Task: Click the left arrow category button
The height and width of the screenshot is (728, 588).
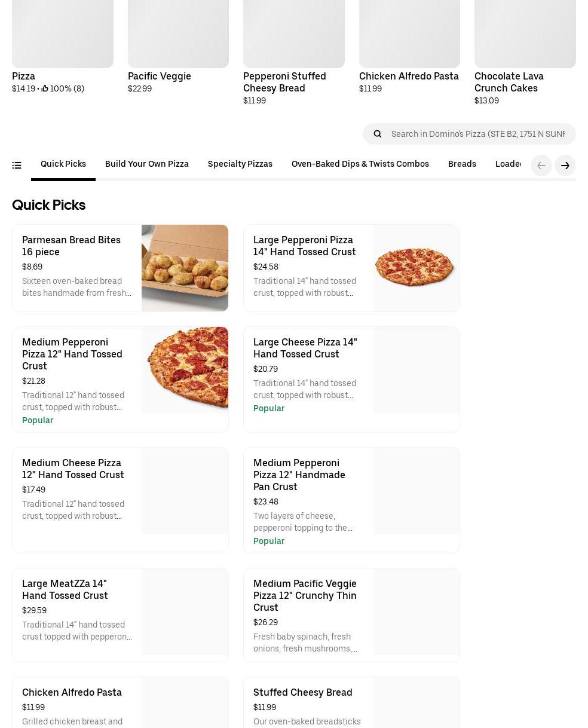Action: (x=541, y=166)
